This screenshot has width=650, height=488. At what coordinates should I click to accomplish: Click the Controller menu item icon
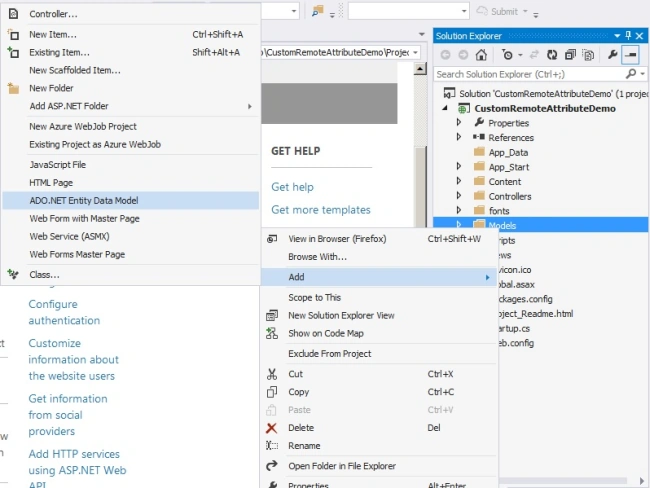(x=13, y=14)
